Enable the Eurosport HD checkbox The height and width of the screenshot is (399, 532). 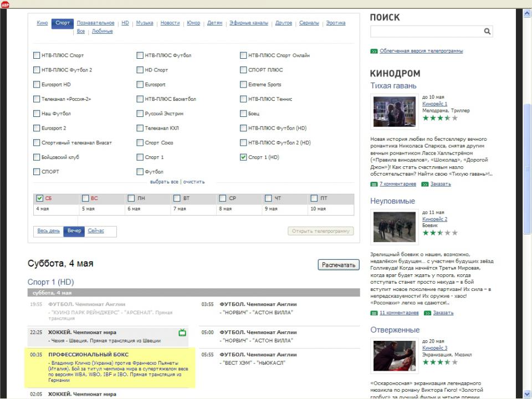[37, 85]
